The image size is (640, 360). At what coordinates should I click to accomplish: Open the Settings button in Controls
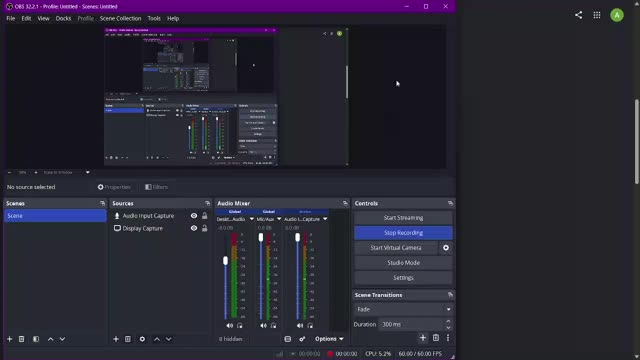point(403,278)
